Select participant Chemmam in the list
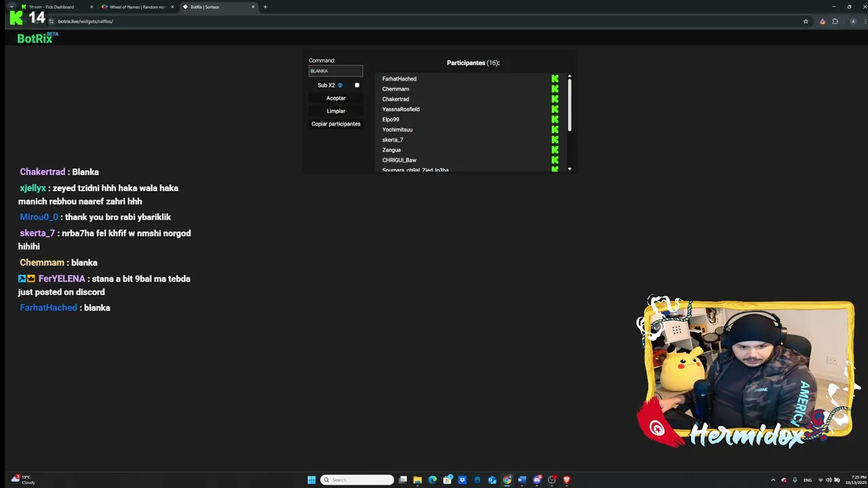The image size is (868, 488). tap(395, 89)
